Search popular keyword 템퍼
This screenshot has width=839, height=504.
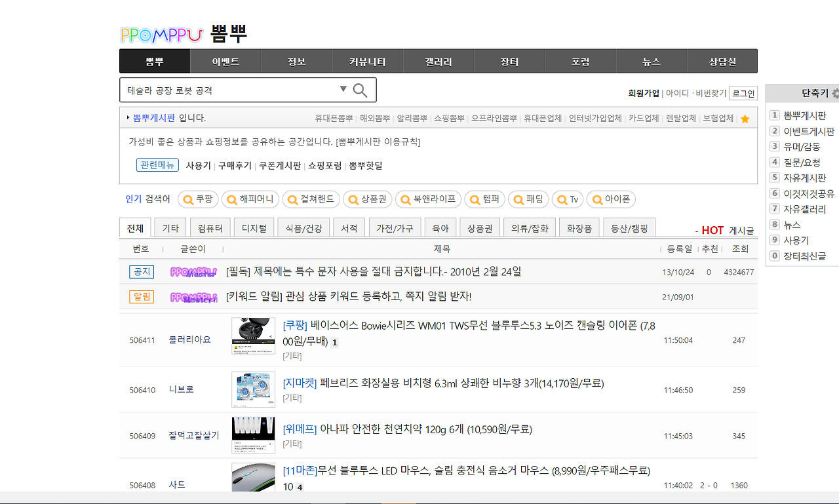pos(484,199)
